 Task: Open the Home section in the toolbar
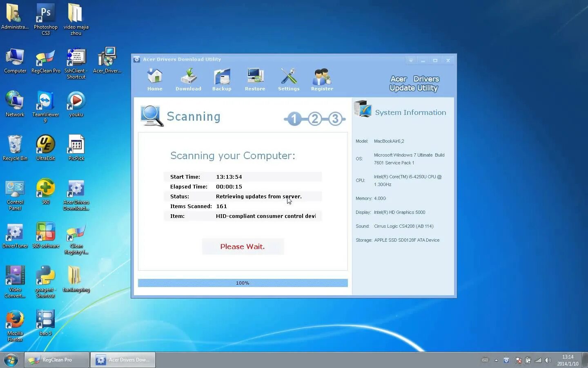(x=155, y=80)
